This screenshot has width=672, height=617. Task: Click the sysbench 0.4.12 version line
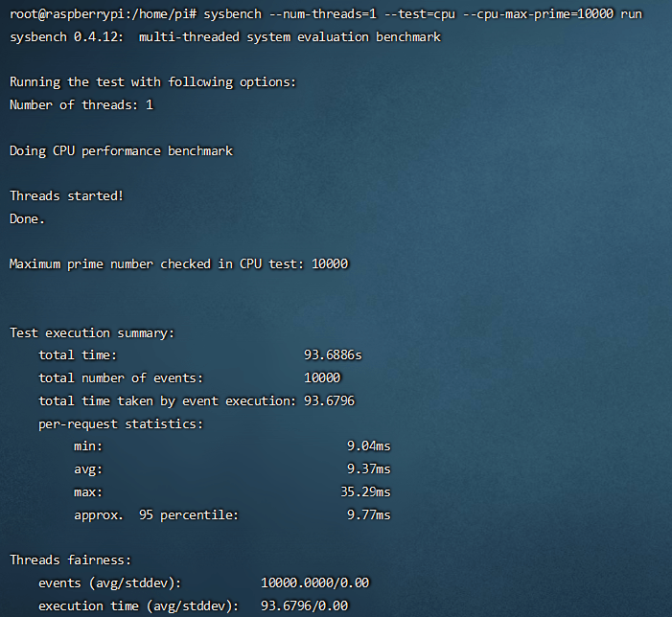click(225, 36)
